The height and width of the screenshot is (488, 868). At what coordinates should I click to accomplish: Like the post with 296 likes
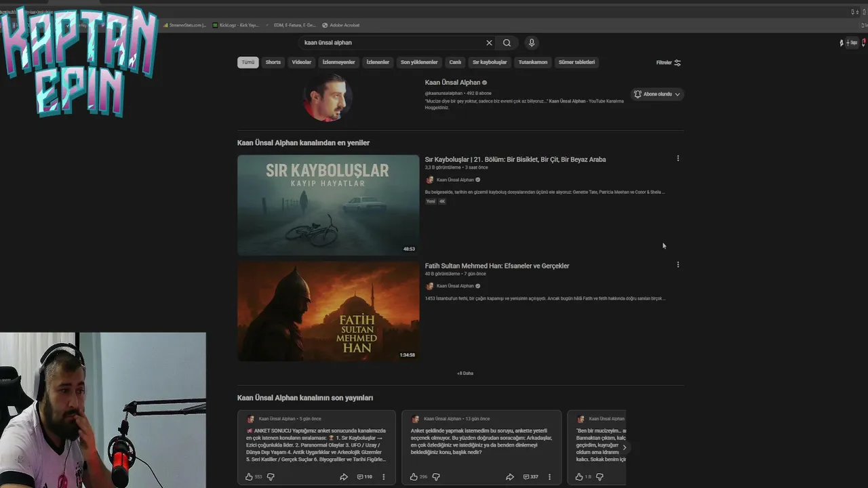coord(414,477)
